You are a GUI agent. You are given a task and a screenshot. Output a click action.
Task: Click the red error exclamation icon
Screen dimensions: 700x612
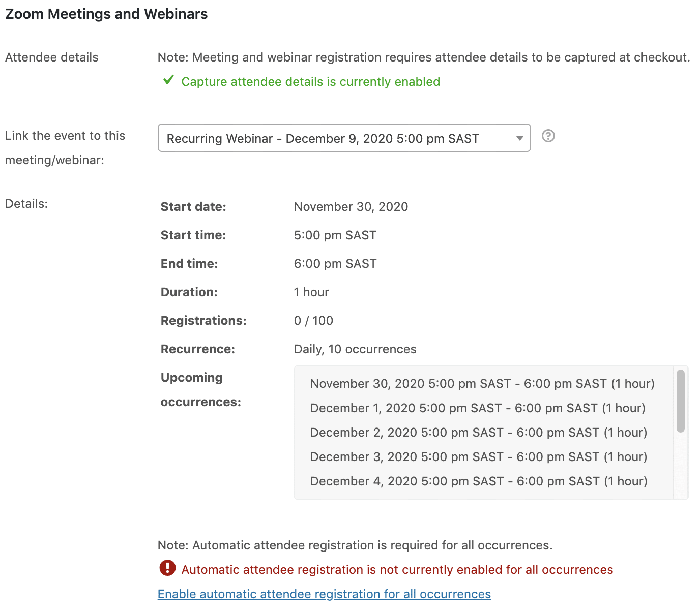(167, 568)
